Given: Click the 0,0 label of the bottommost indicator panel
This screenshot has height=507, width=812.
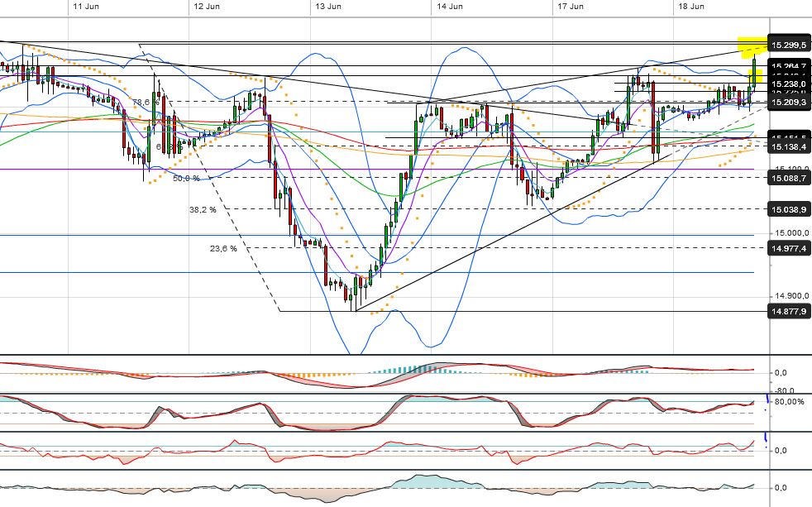Looking at the screenshot, I should click(x=781, y=487).
